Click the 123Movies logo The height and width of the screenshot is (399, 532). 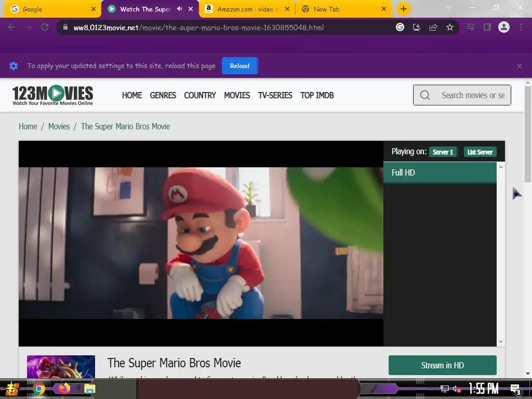(52, 95)
